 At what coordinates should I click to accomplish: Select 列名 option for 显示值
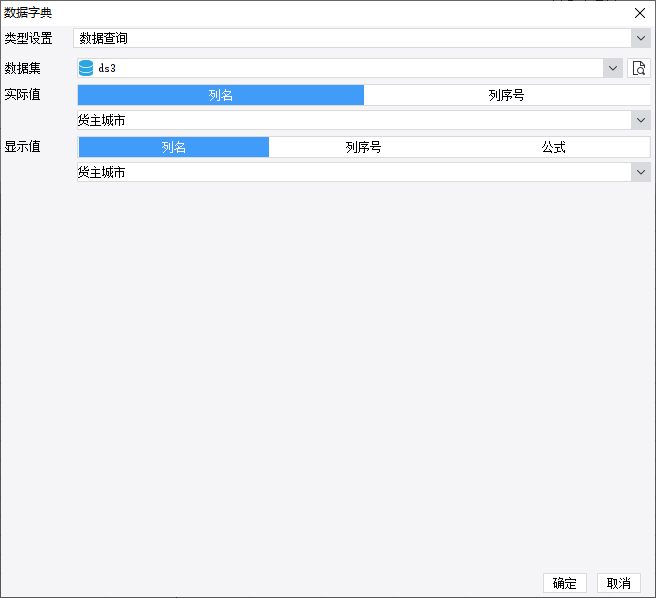click(x=174, y=147)
